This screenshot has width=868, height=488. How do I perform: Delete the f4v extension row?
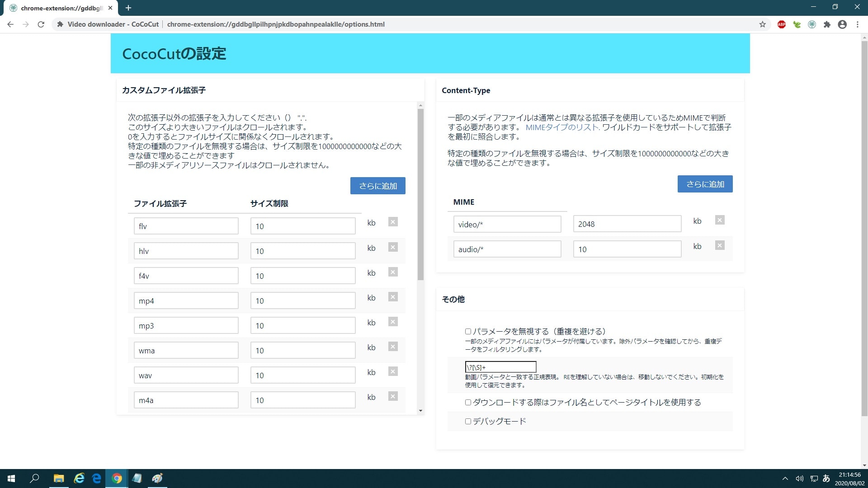[393, 272]
